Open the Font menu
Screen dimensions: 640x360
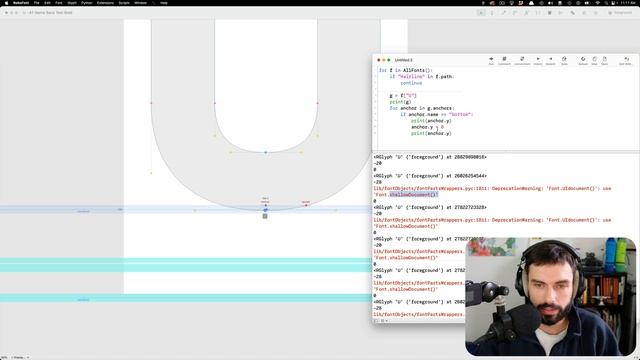[59, 3]
